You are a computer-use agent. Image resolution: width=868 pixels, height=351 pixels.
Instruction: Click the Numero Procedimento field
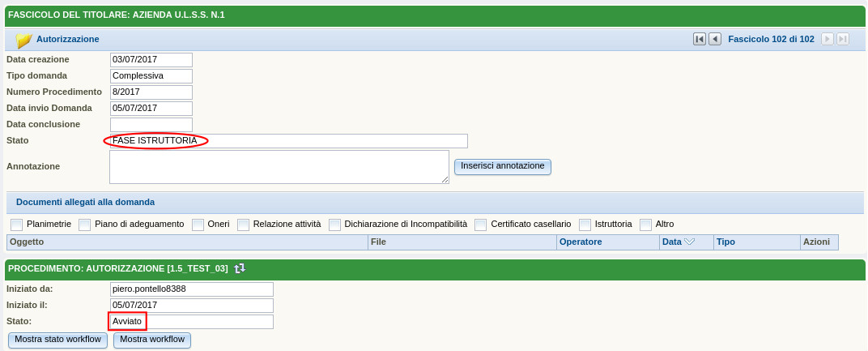pyautogui.click(x=151, y=92)
